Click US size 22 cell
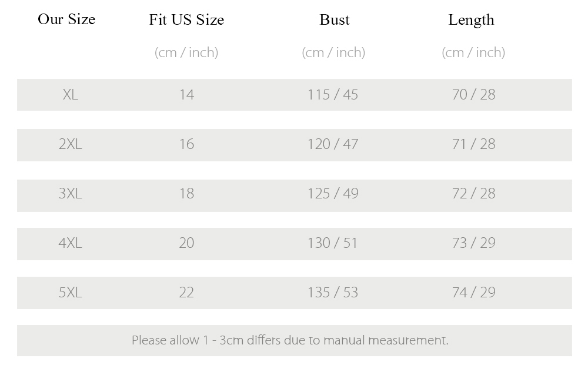 click(186, 293)
